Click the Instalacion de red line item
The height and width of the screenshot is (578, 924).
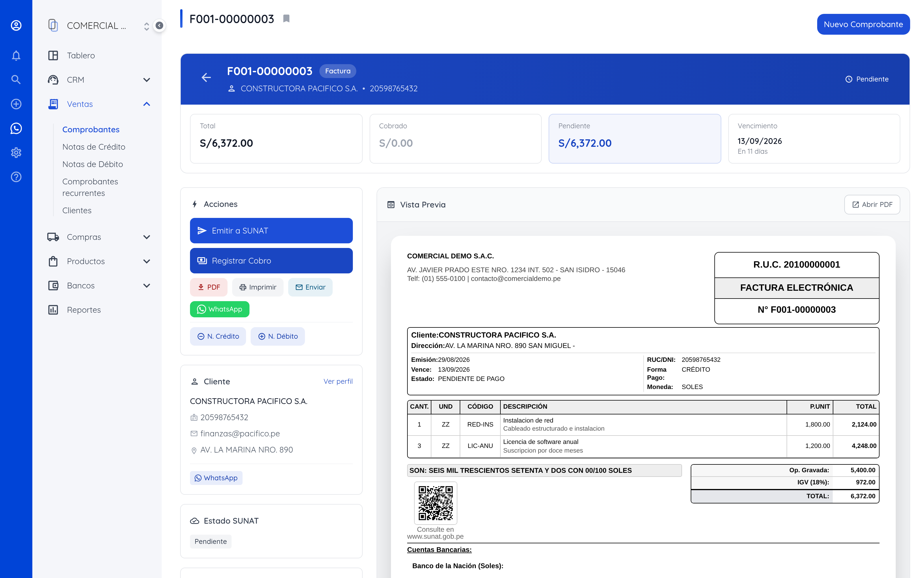click(643, 424)
